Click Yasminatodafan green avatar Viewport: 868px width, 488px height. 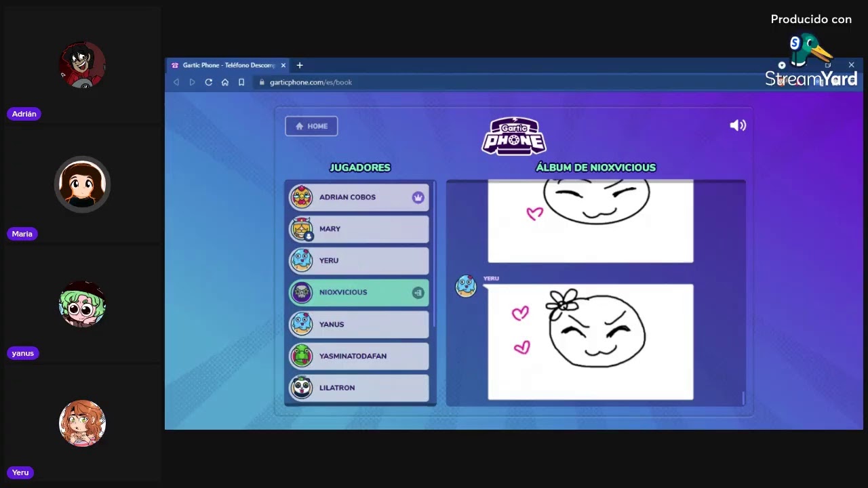tap(302, 356)
